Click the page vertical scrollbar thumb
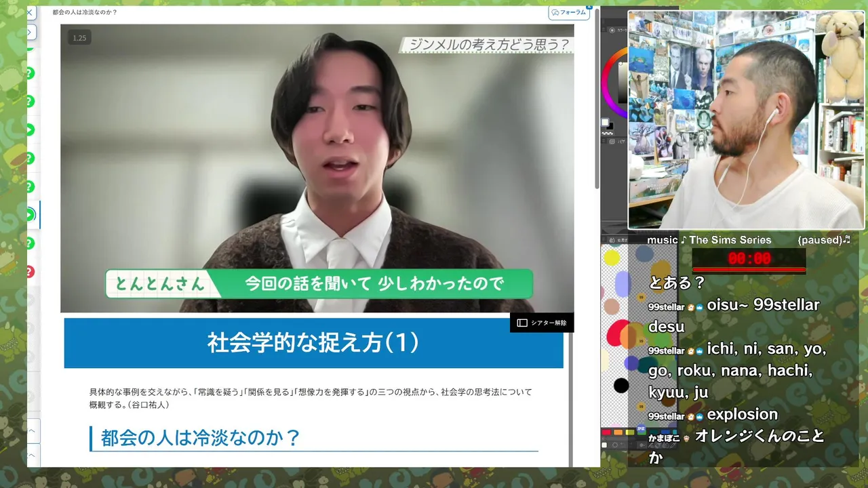This screenshot has width=868, height=488. point(597,98)
